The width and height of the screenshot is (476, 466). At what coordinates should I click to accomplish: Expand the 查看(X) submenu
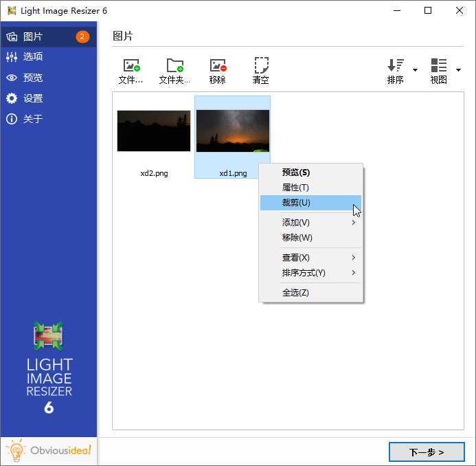310,258
